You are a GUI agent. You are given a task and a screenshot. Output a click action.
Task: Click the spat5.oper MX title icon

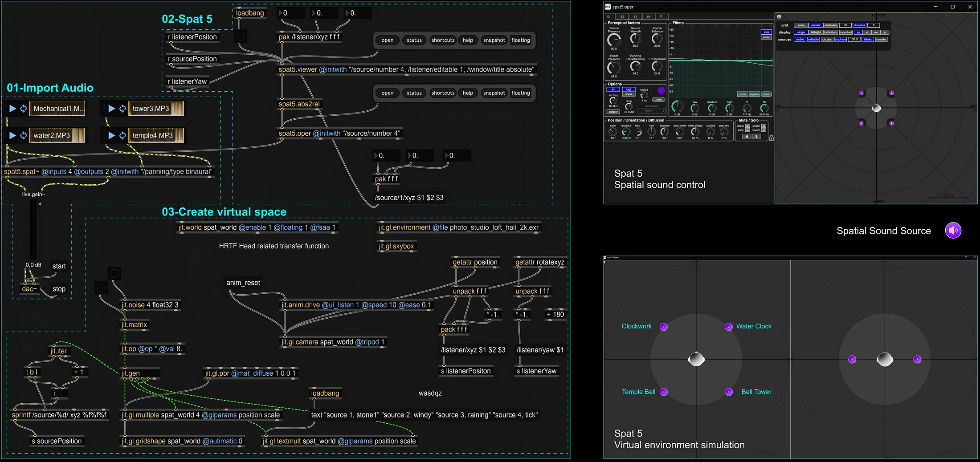click(608, 7)
